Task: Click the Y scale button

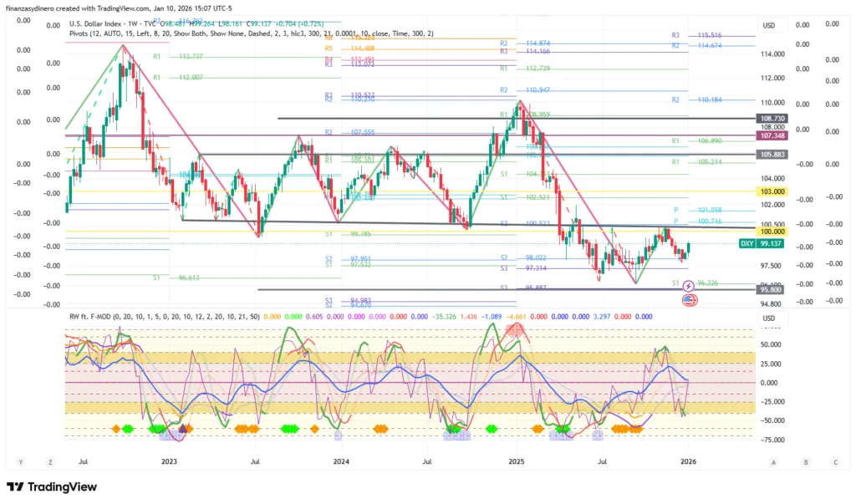Action: [x=20, y=461]
